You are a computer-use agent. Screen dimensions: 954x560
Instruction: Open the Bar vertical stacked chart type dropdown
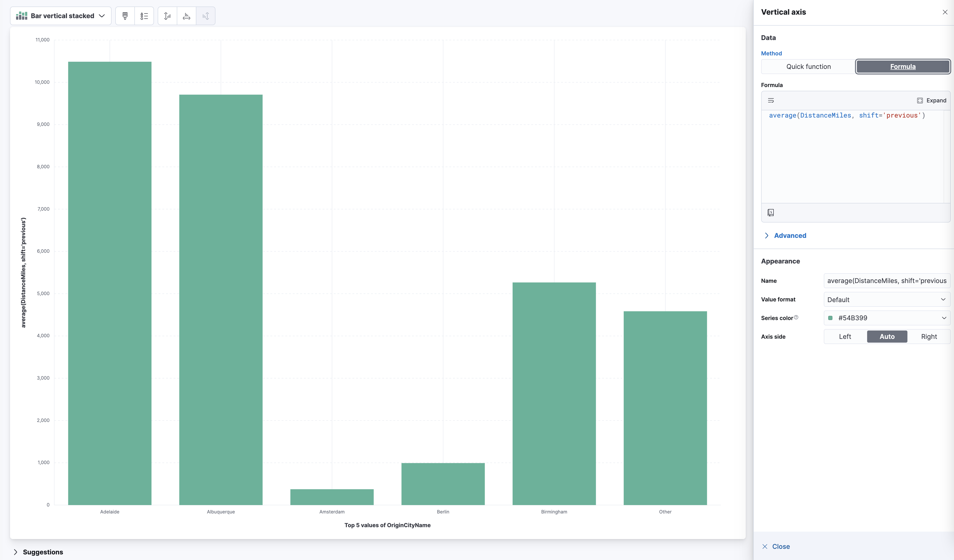61,16
